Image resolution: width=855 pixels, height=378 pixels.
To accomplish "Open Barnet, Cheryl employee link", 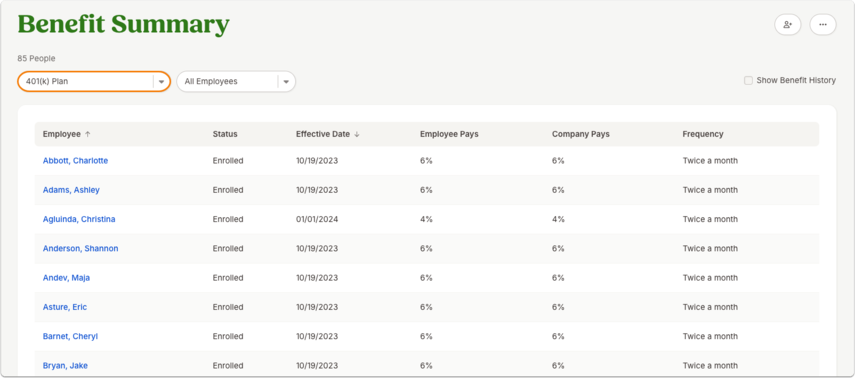I will [x=70, y=337].
